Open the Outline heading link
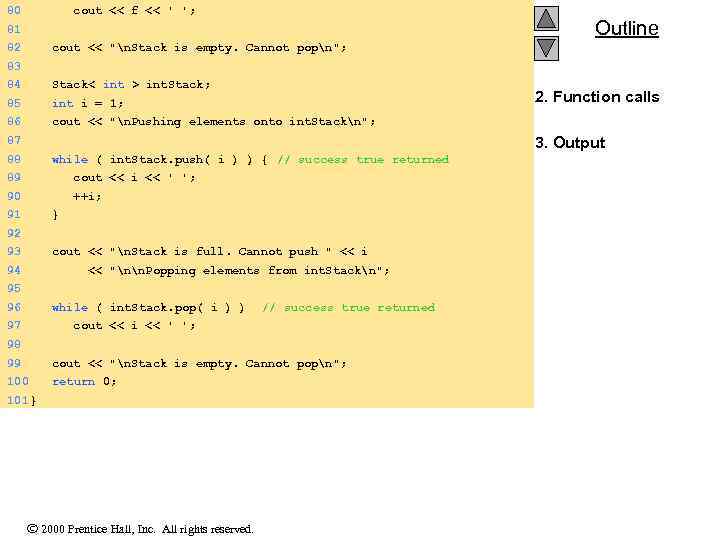Image resolution: width=720 pixels, height=540 pixels. pyautogui.click(x=626, y=28)
